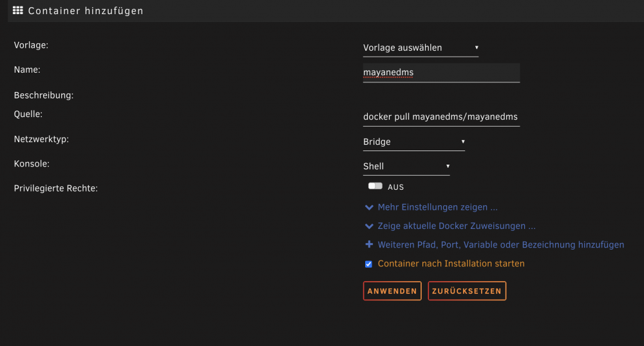Click the Quelle field with docker pull
The width and height of the screenshot is (644, 346).
441,117
